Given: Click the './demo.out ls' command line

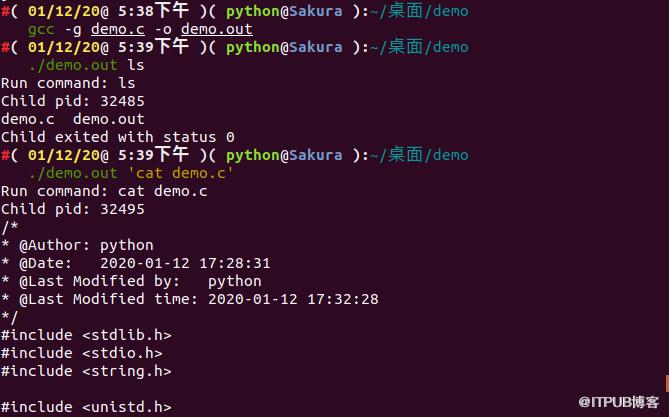Looking at the screenshot, I should [86, 65].
